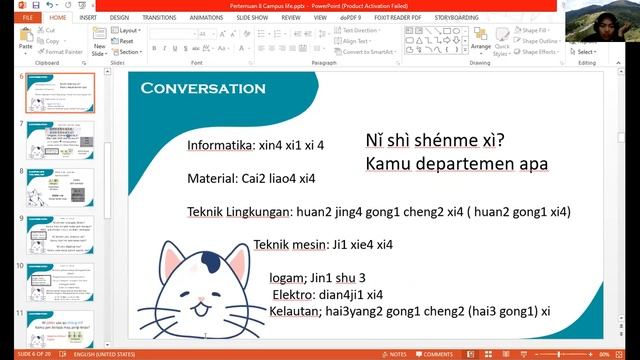Switch to Slide Sorter view icon

click(x=488, y=354)
